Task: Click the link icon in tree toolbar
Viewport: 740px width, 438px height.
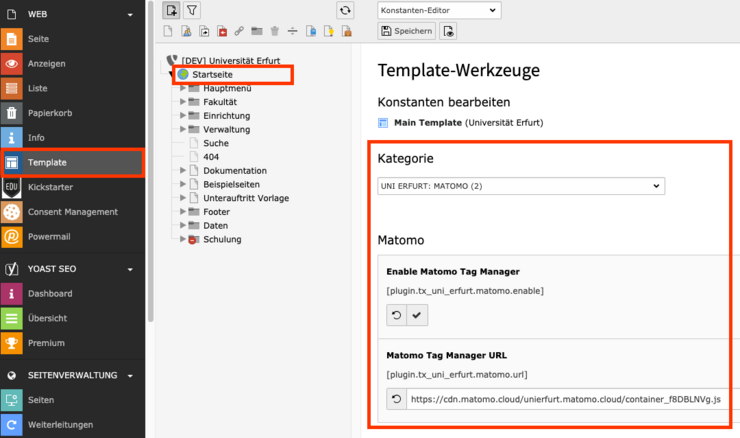Action: pyautogui.click(x=239, y=32)
